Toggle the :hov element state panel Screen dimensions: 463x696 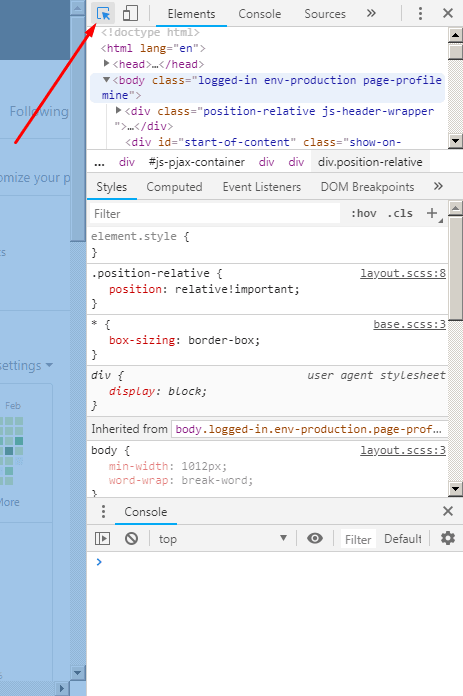click(364, 214)
